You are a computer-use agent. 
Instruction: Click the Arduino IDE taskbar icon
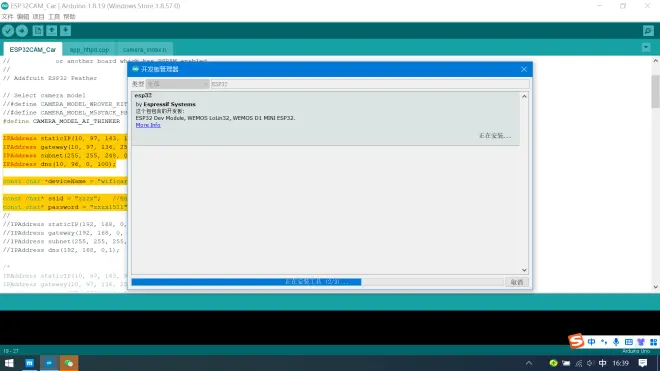tap(49, 363)
